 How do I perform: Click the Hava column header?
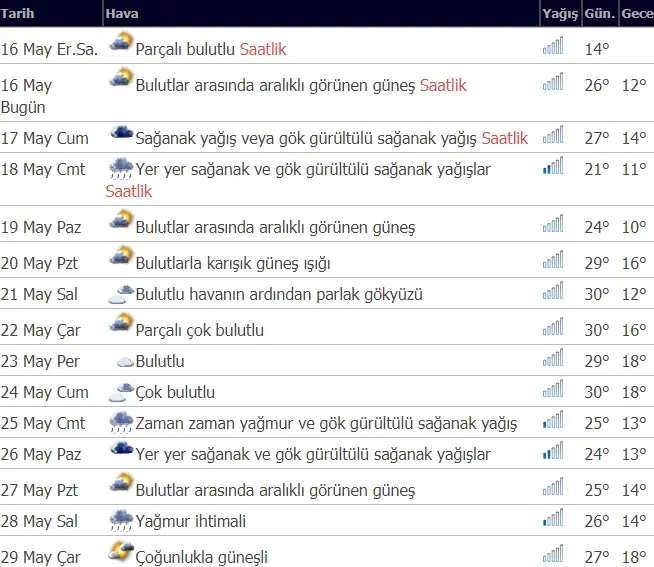pyautogui.click(x=122, y=13)
